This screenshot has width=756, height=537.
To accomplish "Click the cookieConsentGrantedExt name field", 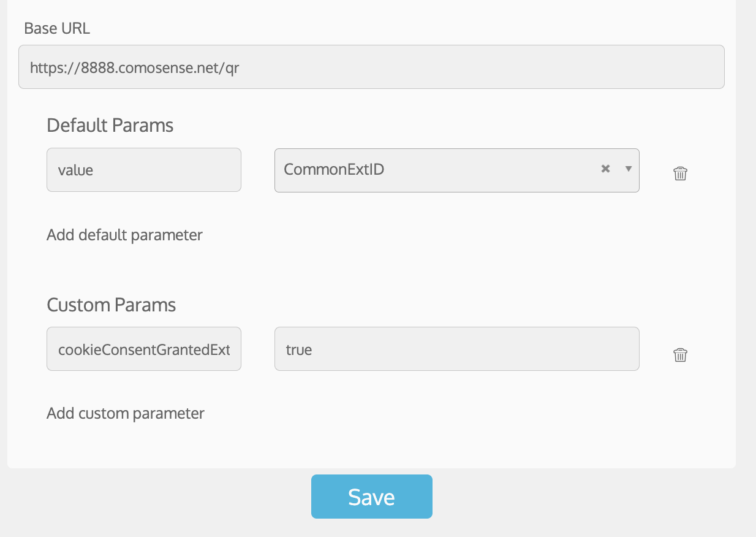I will pos(144,349).
